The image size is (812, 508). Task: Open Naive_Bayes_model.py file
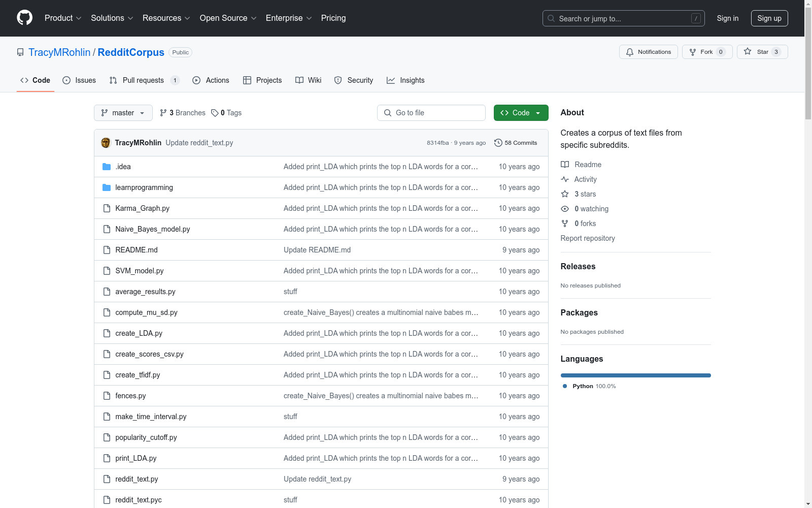point(153,229)
